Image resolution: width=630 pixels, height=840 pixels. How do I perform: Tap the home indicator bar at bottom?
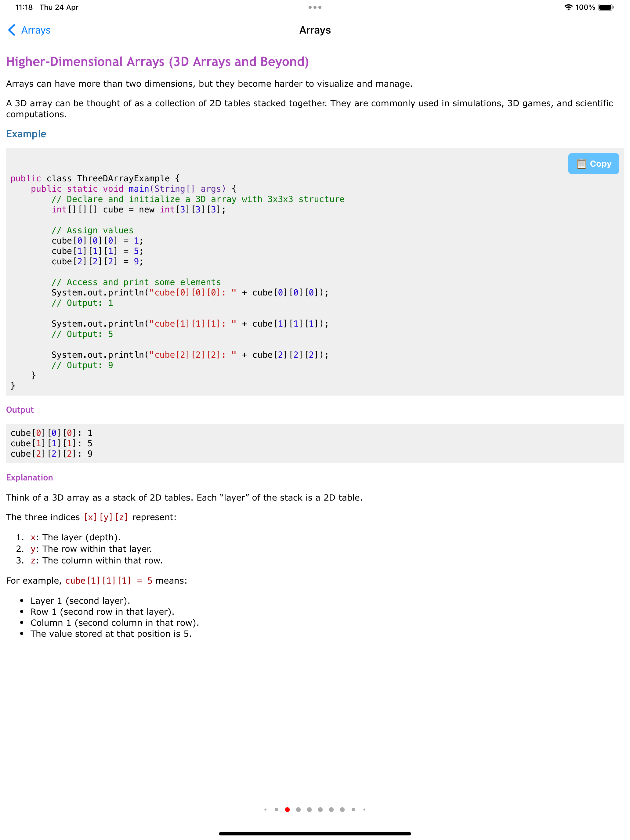tap(315, 834)
